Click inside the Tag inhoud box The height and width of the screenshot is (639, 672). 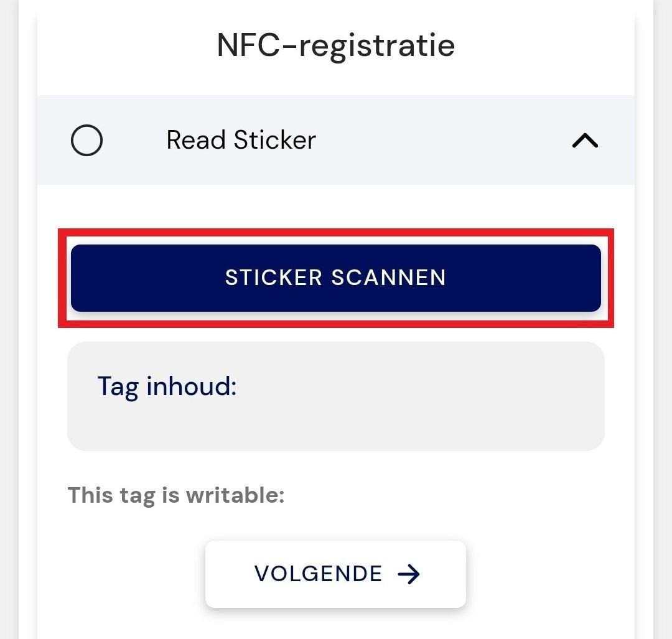[335, 396]
